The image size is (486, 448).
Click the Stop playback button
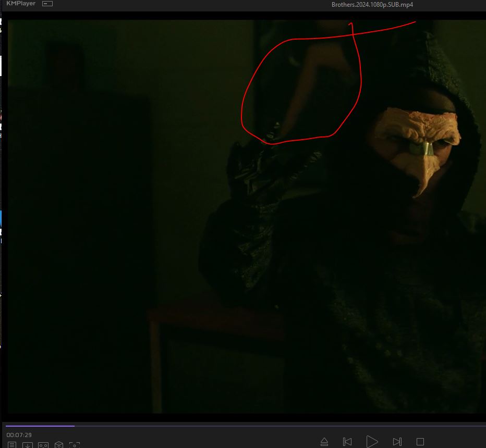tap(420, 442)
